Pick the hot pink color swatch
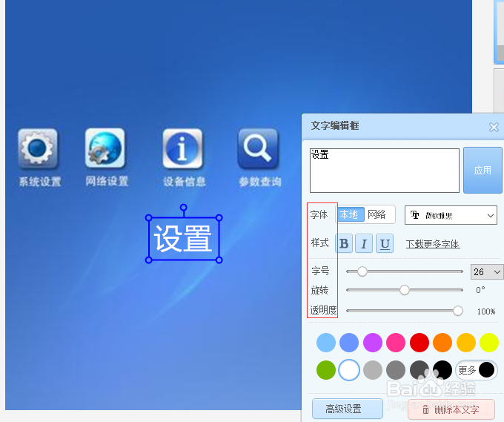504x422 pixels. [x=396, y=343]
